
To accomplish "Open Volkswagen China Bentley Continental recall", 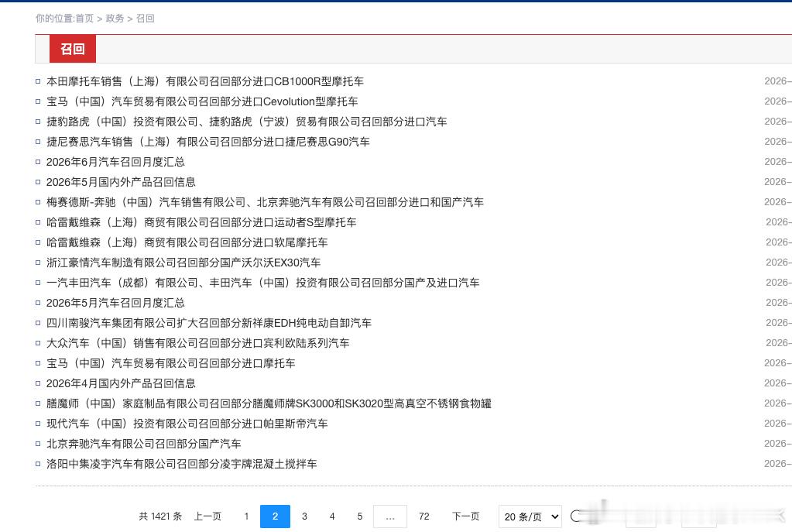I will click(x=198, y=343).
